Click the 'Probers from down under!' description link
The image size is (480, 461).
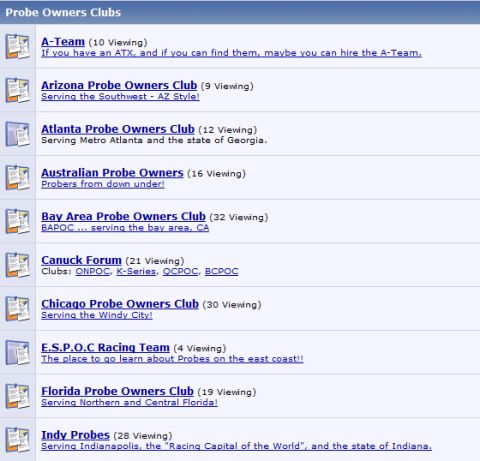point(103,184)
